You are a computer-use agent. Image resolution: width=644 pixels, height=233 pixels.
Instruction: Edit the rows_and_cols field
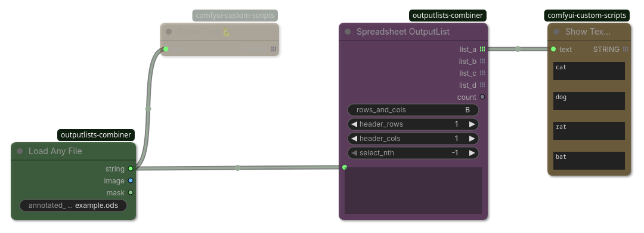pyautogui.click(x=413, y=110)
